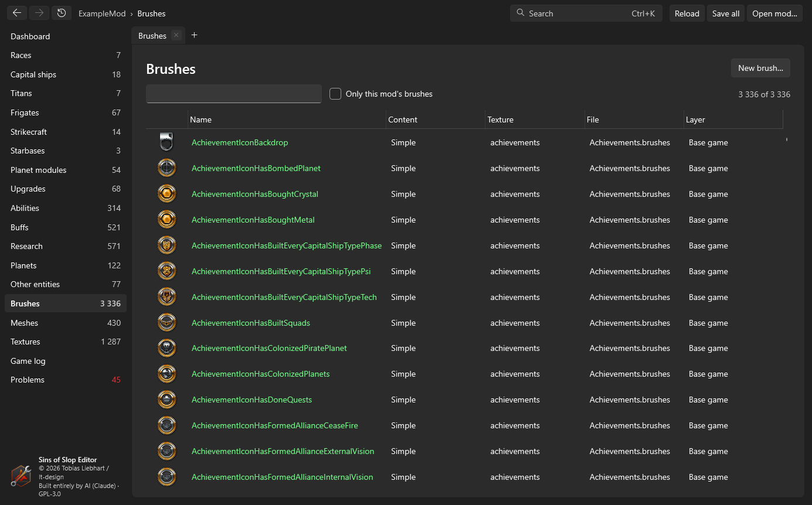Click the Sins of Slop Editor logo
This screenshot has height=505, width=812.
21,476
